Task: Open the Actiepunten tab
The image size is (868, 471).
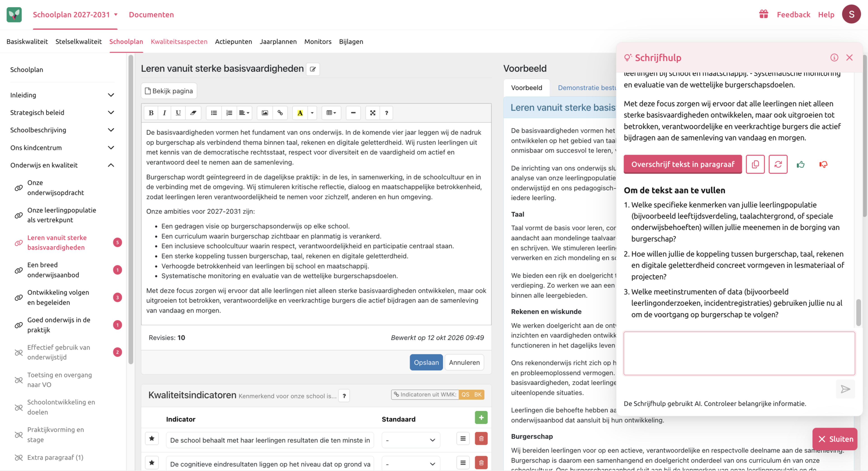Action: click(234, 41)
